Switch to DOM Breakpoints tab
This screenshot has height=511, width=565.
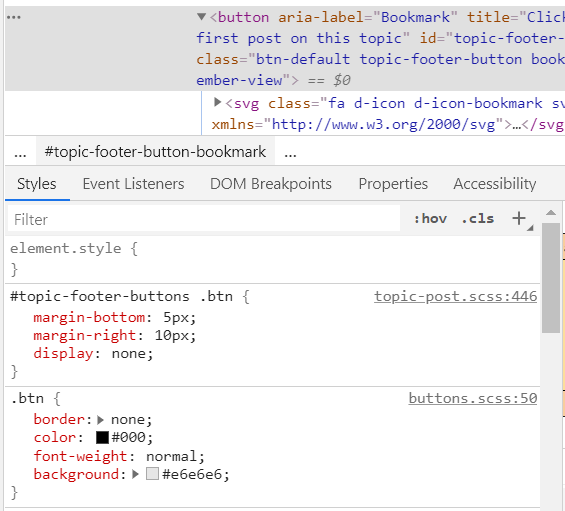pos(271,184)
